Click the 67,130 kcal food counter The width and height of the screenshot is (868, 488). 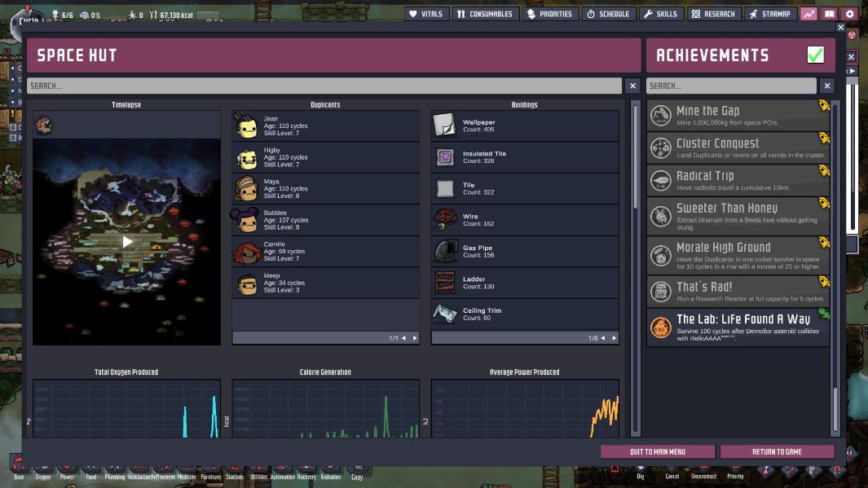click(x=171, y=15)
